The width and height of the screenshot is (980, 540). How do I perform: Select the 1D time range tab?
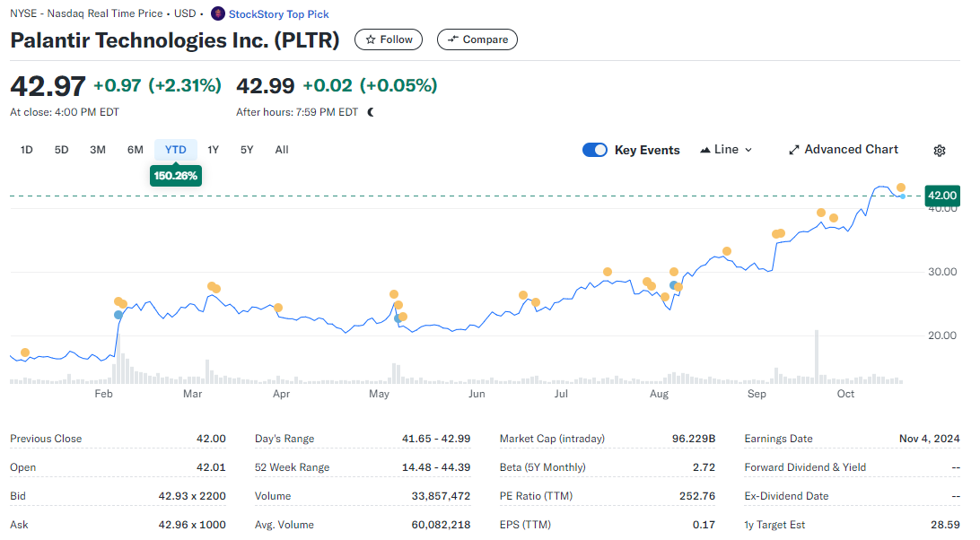26,150
